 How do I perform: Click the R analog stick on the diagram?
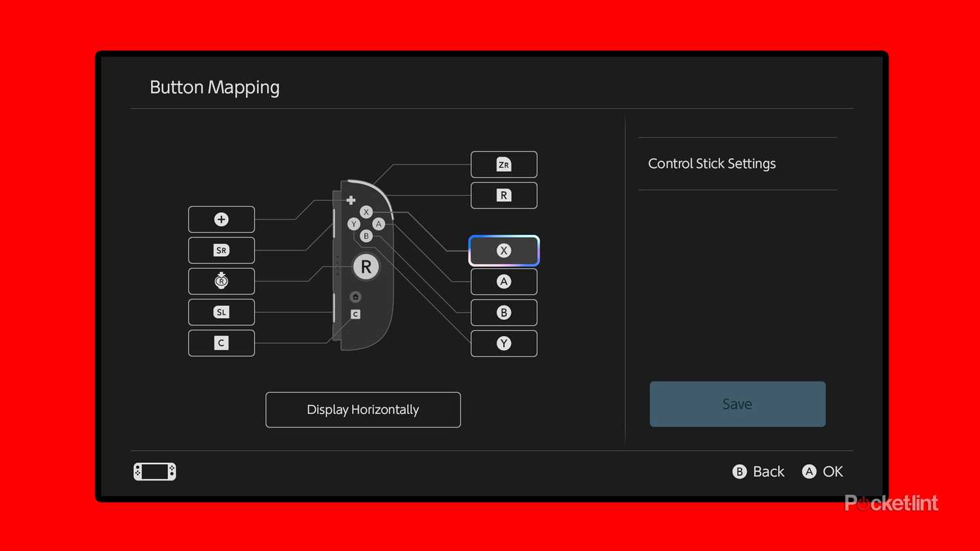click(x=366, y=266)
